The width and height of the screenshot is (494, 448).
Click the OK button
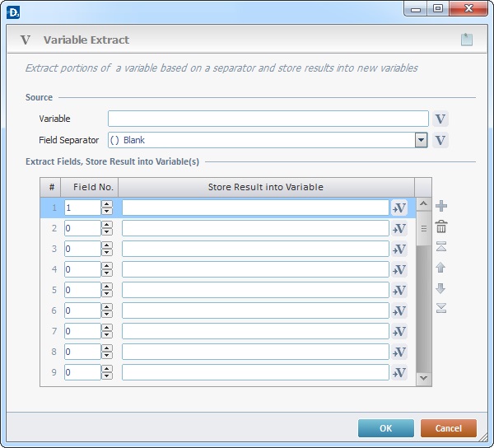pos(386,428)
